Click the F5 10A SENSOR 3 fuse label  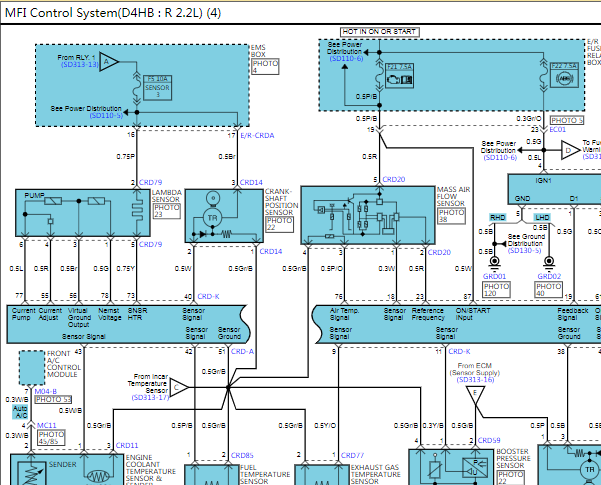click(x=157, y=87)
